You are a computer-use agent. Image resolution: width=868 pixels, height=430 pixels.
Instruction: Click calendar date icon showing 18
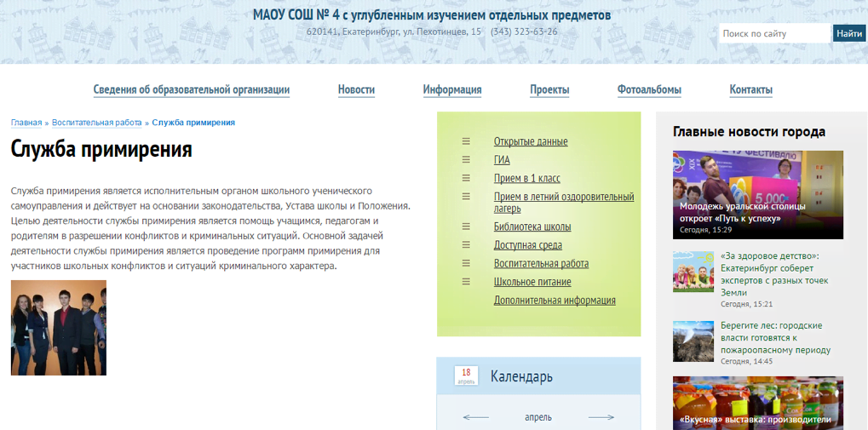point(466,376)
